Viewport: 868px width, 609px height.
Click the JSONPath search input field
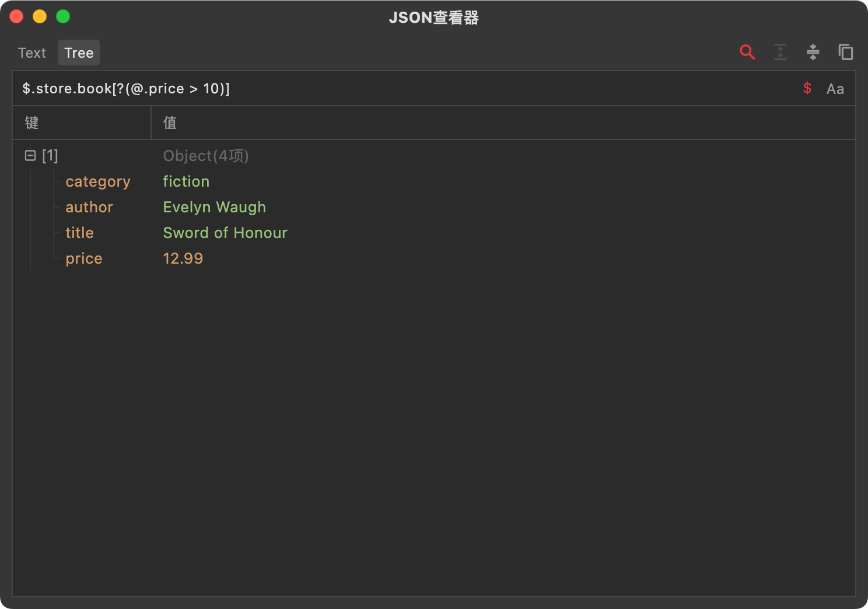(408, 89)
